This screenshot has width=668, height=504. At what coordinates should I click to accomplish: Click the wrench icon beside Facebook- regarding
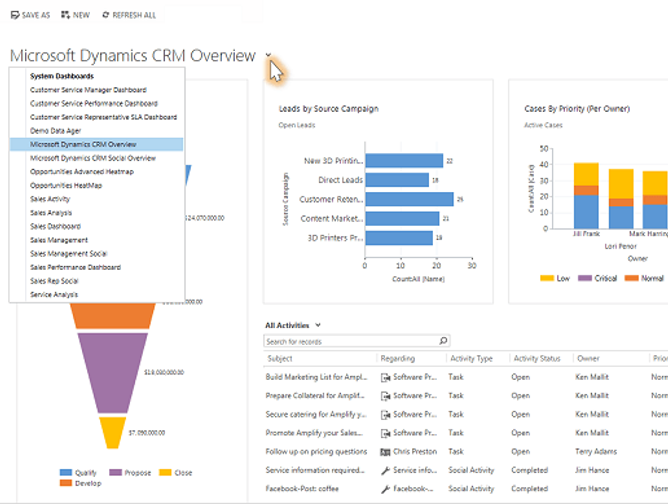point(385,487)
